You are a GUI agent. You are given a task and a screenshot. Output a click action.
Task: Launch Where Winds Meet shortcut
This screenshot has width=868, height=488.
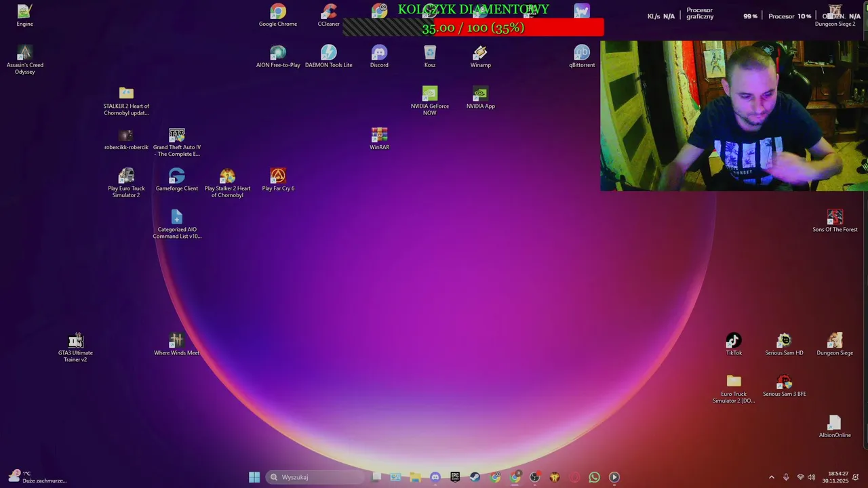177,345
